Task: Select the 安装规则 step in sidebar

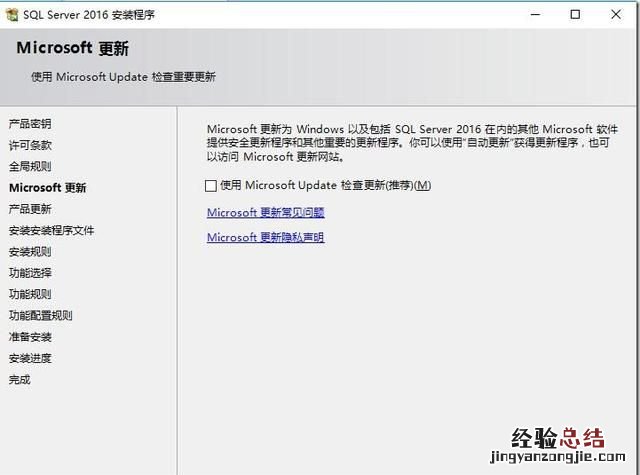Action: (x=30, y=252)
